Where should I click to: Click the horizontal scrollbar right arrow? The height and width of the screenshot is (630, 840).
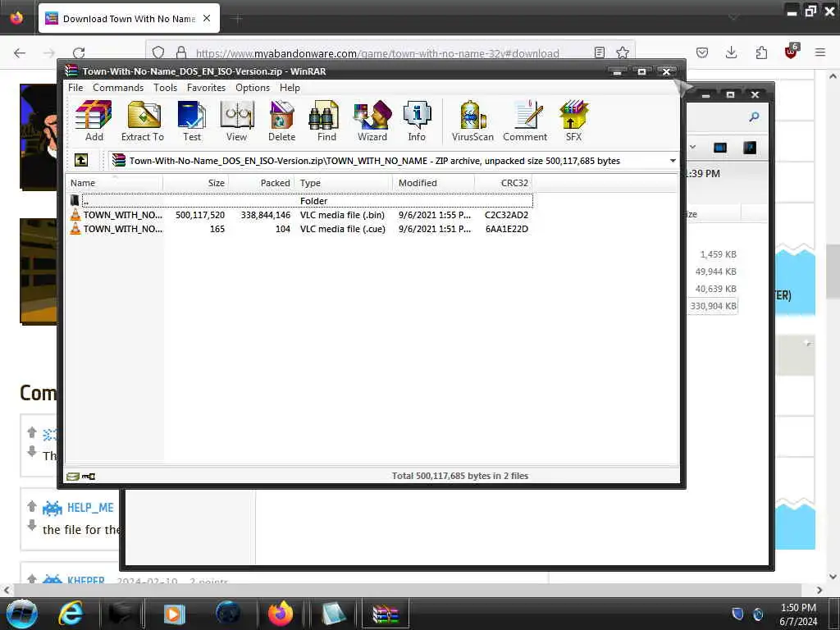pos(819,590)
